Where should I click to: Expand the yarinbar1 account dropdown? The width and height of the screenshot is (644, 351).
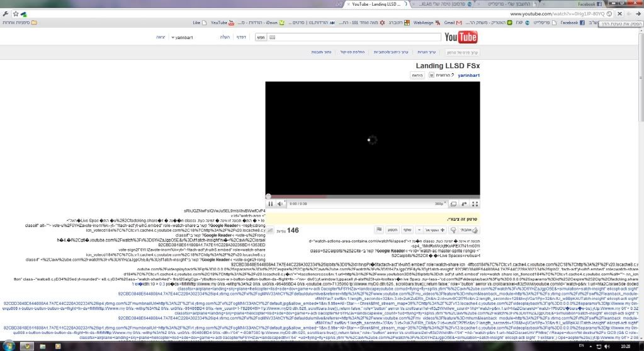tap(182, 37)
